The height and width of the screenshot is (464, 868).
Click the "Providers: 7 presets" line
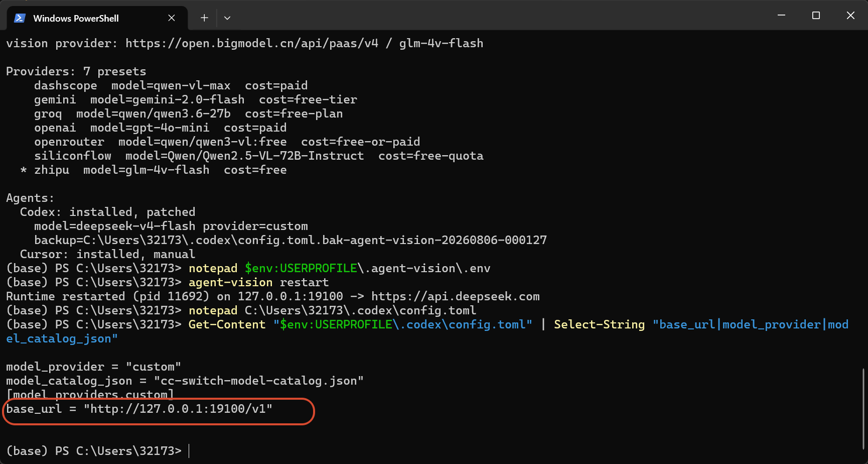pyautogui.click(x=76, y=72)
